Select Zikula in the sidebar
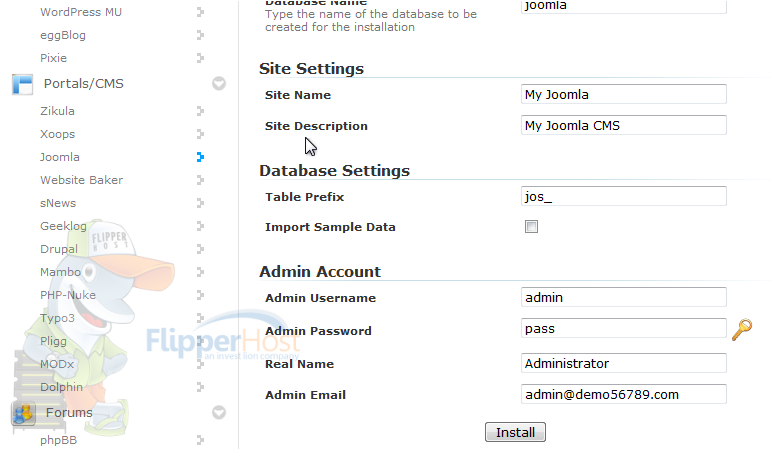The height and width of the screenshot is (450, 776). 57,111
